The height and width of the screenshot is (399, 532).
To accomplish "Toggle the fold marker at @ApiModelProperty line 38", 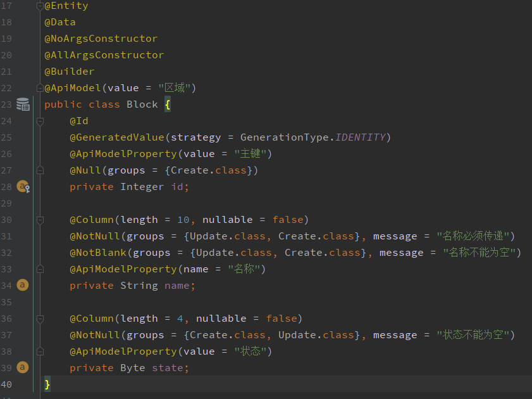I will 40,351.
